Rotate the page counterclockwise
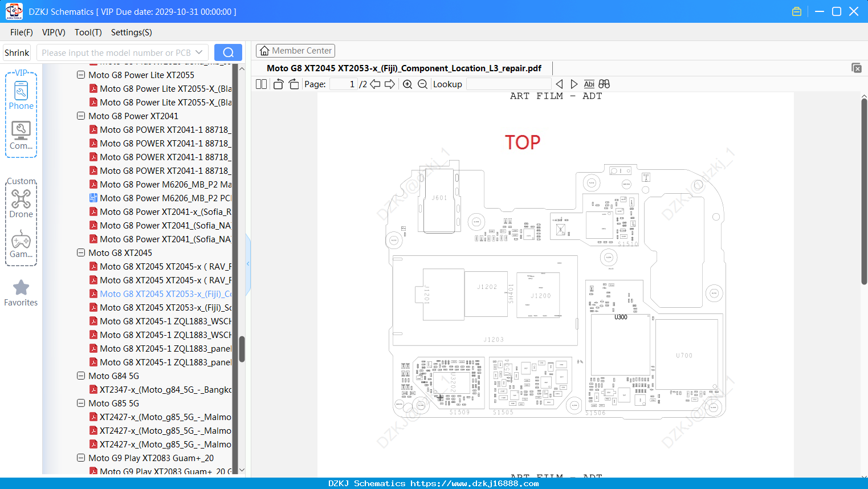The height and width of the screenshot is (489, 868). point(278,84)
